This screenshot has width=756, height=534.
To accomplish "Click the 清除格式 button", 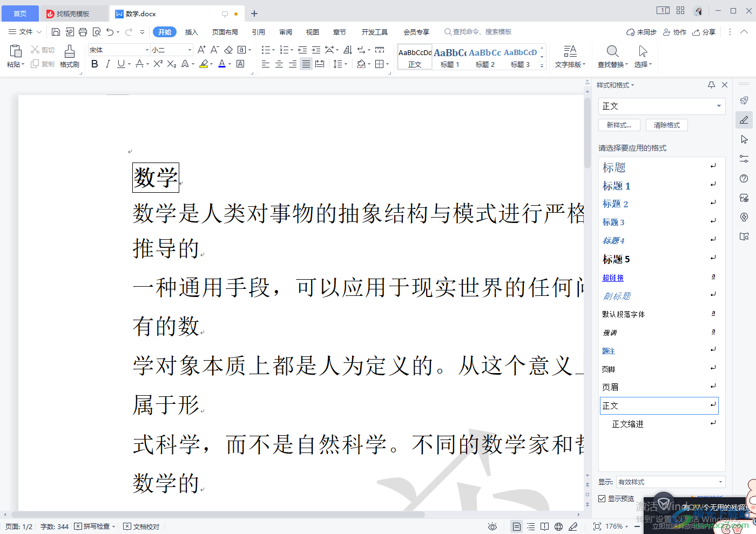I will click(x=666, y=125).
